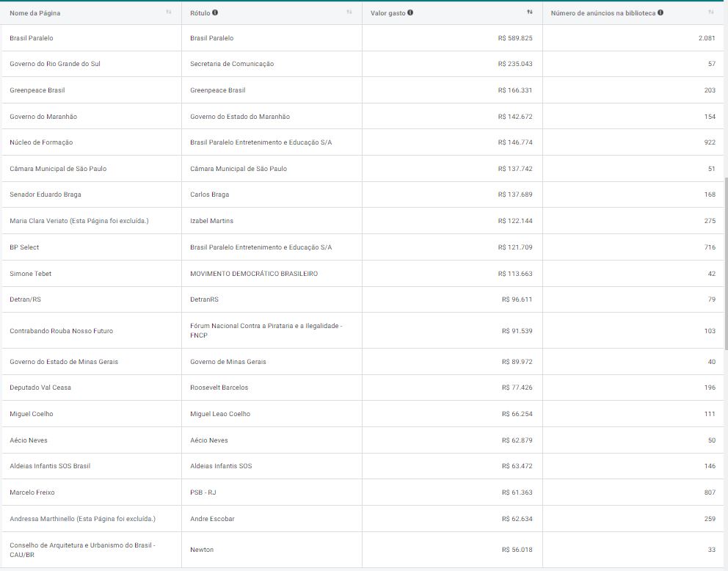The image size is (728, 571).
Task: Select Deputado Val Ceasa page name
Action: (x=40, y=388)
